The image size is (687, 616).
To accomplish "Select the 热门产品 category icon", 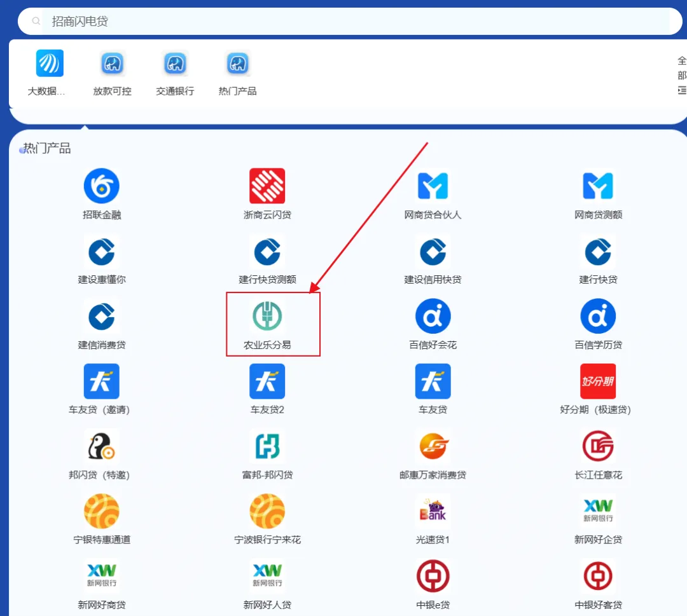I will click(x=237, y=64).
